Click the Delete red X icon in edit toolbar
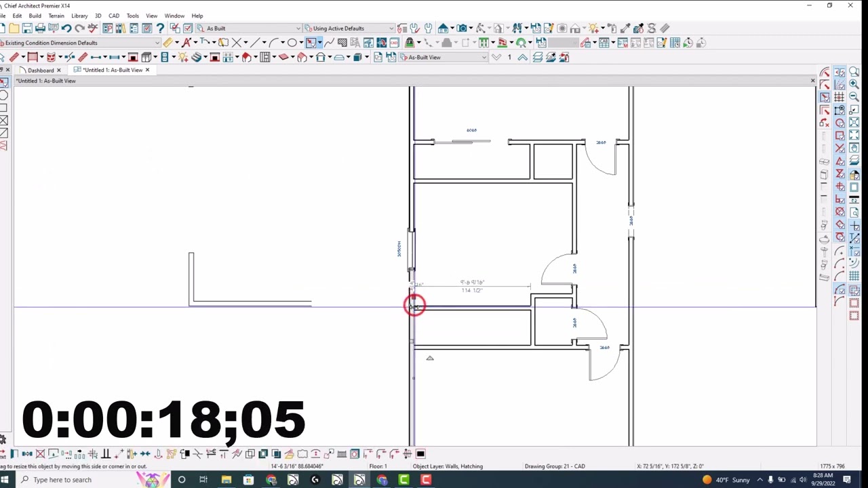Viewport: 868px width, 488px height. (40, 454)
